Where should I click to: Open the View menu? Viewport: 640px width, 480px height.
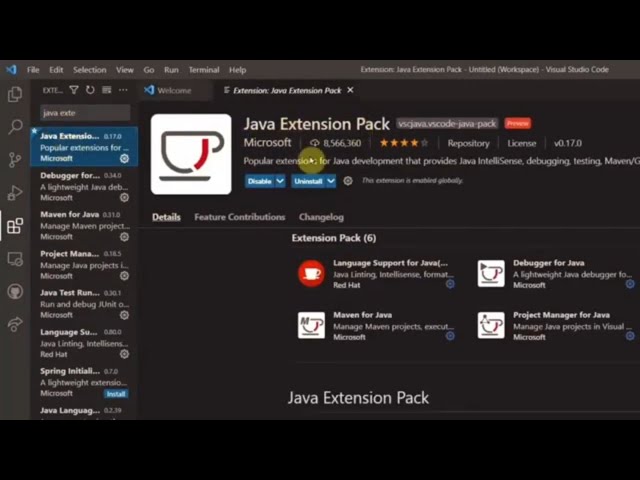(124, 70)
